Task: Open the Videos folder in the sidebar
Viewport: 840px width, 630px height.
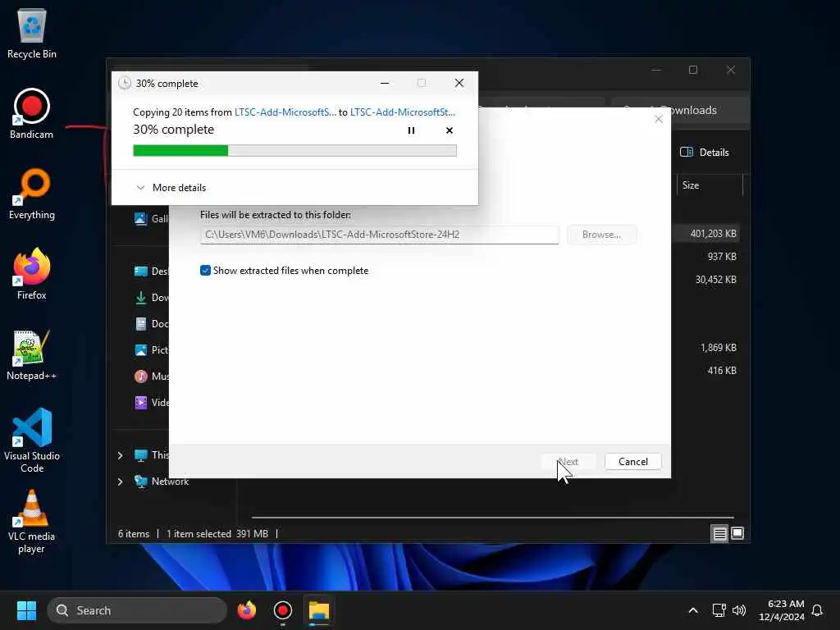Action: point(151,402)
